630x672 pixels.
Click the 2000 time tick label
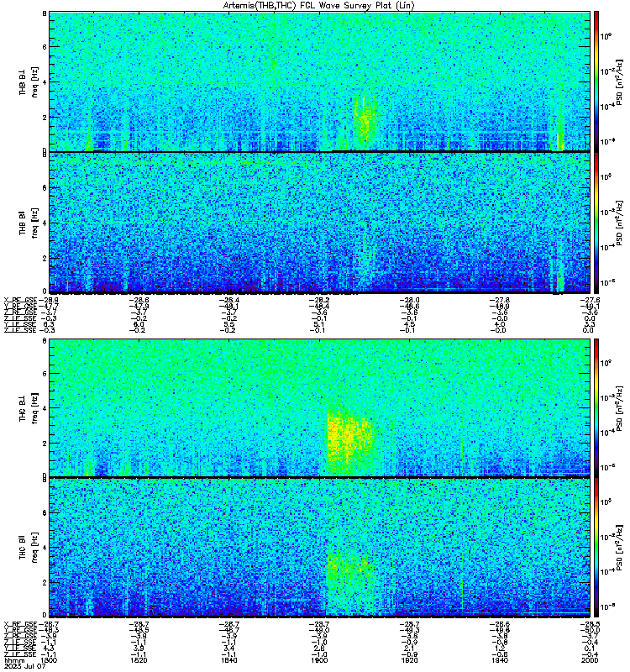(591, 660)
